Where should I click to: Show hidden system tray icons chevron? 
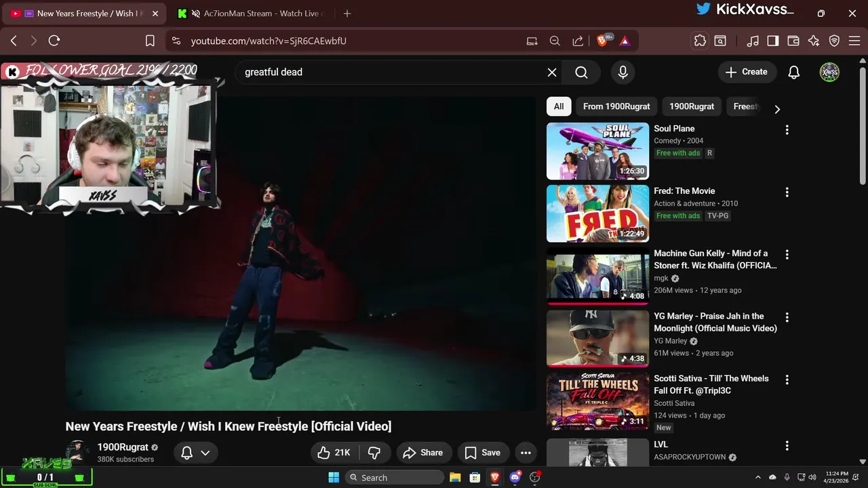[x=758, y=477]
